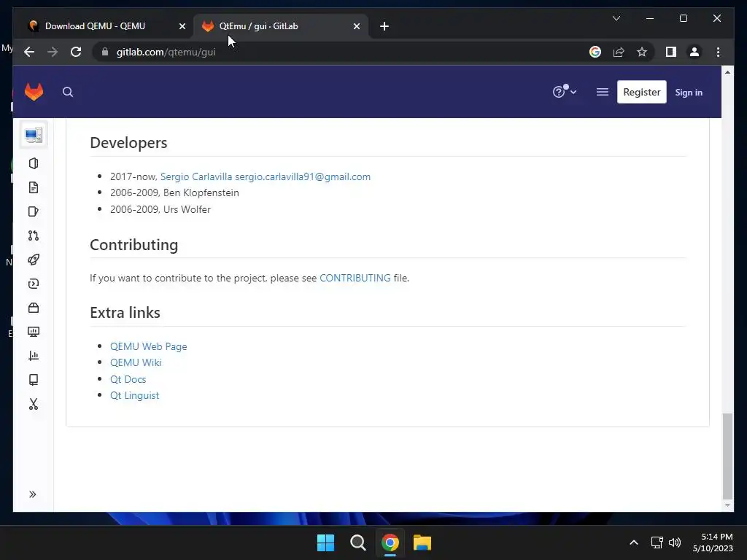Click Ben Klopfenstein developer entry
Viewport: 747px width, 560px height.
[175, 192]
